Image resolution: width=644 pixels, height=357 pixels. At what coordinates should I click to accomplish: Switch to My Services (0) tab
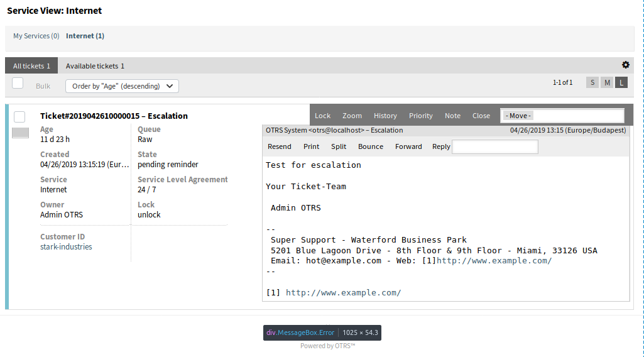click(36, 36)
